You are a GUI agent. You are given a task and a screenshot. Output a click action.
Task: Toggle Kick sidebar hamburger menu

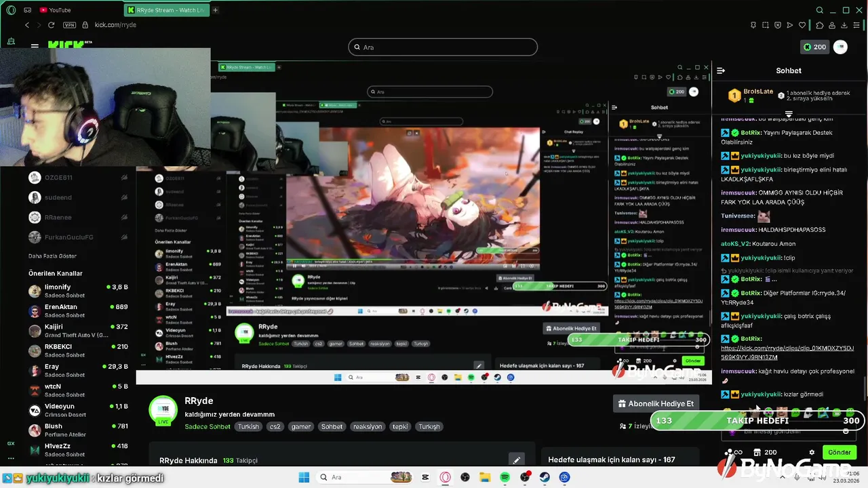(x=35, y=46)
